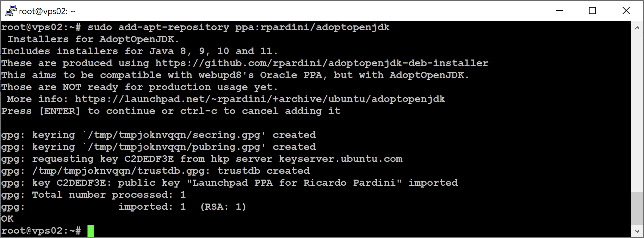The height and width of the screenshot is (238, 644).
Task: Click the vertical scrollbar thumb
Action: pyautogui.click(x=637, y=208)
